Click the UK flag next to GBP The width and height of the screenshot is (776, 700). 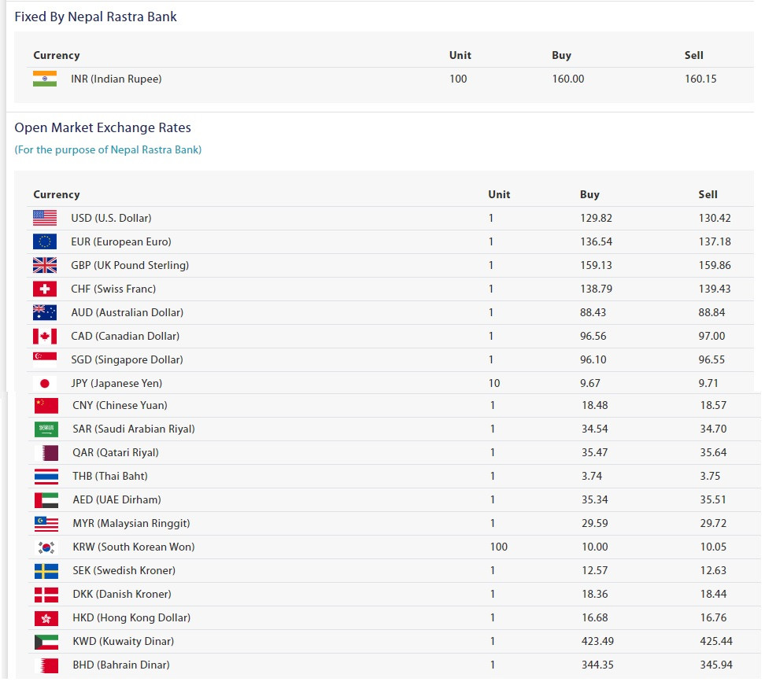[x=45, y=265]
